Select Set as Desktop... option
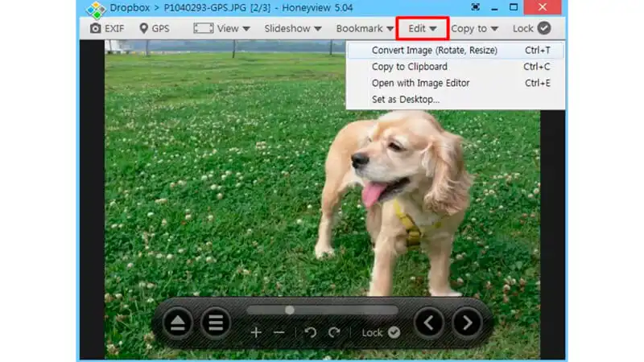Viewport: 644px width, 362px height. (456, 99)
